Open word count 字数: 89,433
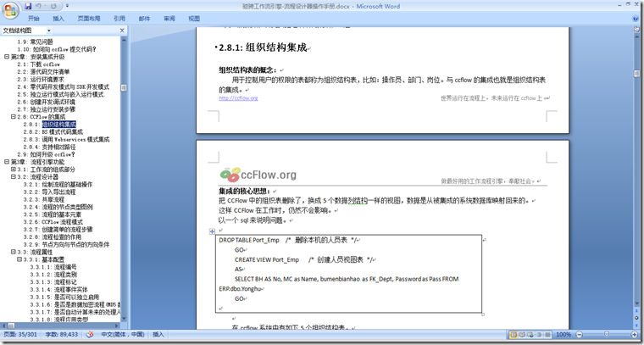This screenshot has width=644, height=345. point(61,335)
